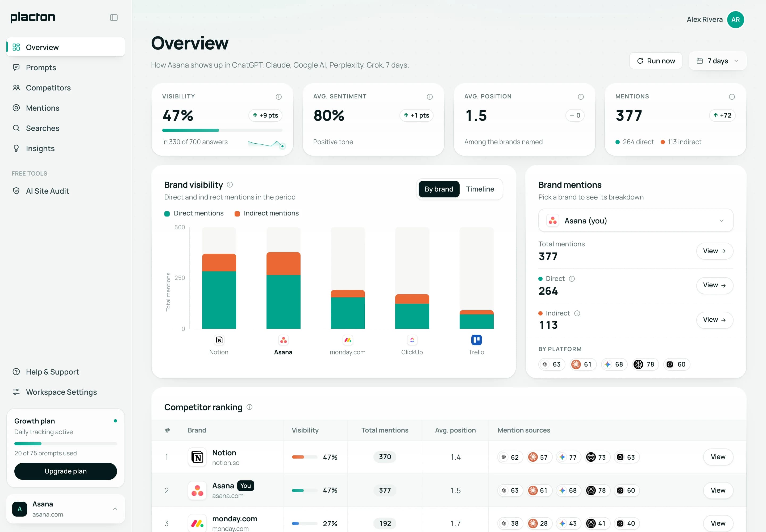The image size is (766, 532).
Task: Open the AI Site Audit tool
Action: coord(66,191)
